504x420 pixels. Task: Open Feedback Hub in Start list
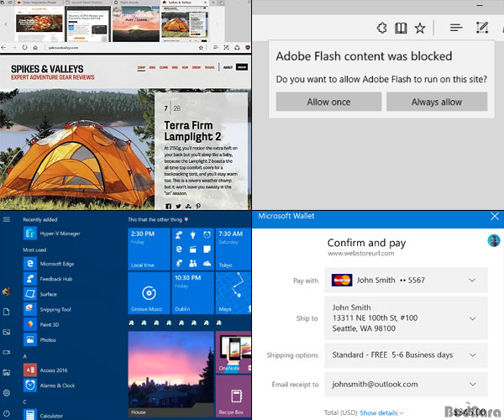click(x=48, y=279)
